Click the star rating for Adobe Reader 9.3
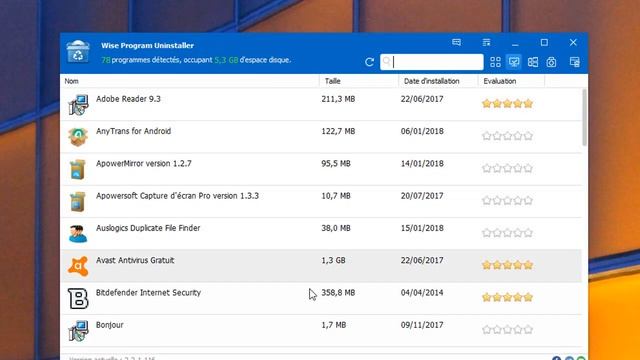 click(x=507, y=103)
